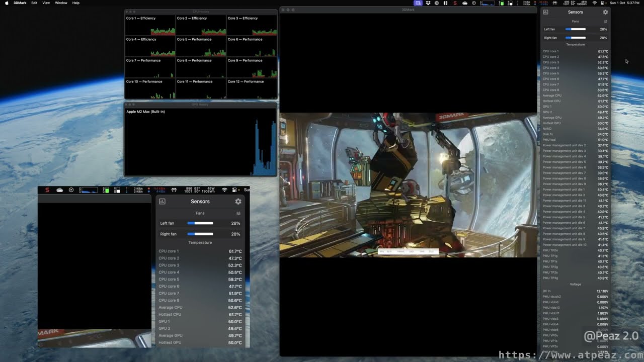
Task: Click the play circle icon in top menu bar
Action: pyautogui.click(x=474, y=3)
